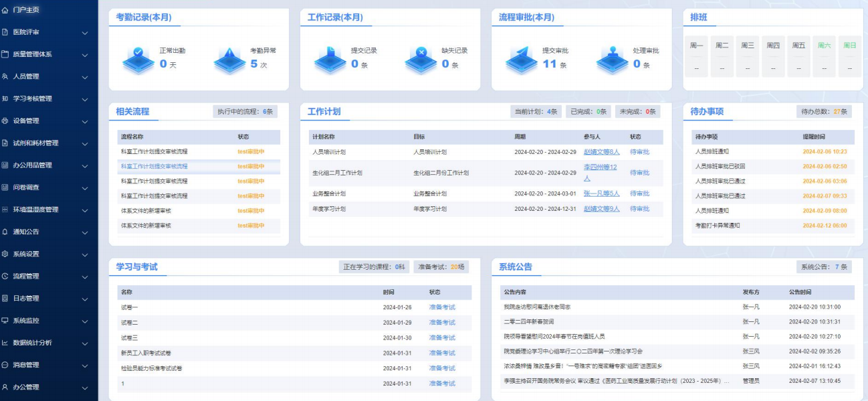Open participant link 张一凡等5人

(602, 193)
